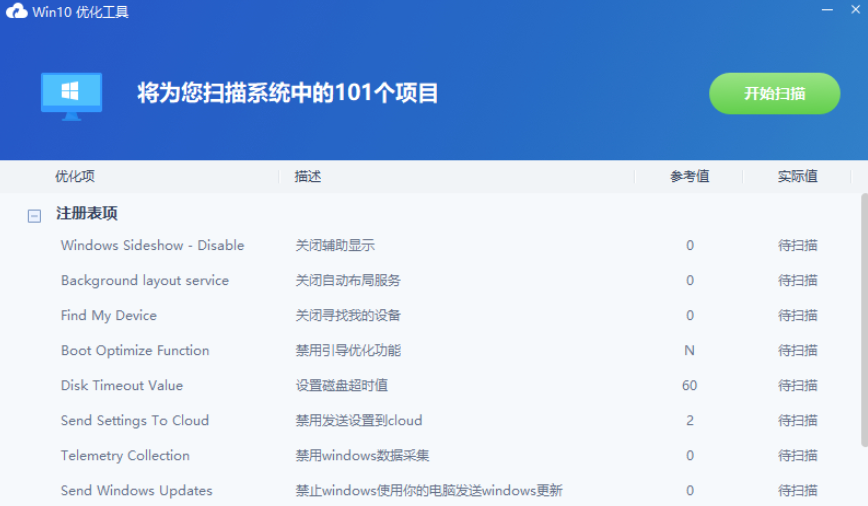Close the Win10 优化工具 window
868x506 pixels.
point(855,10)
